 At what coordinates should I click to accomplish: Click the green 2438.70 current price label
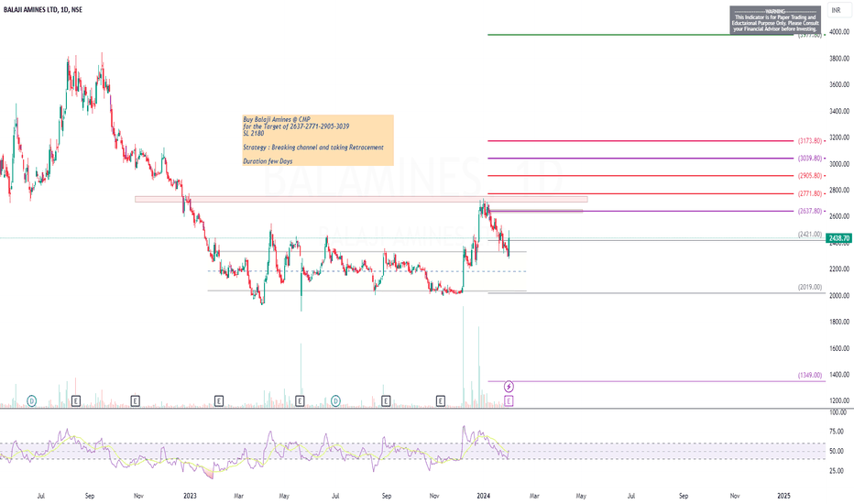[x=838, y=238]
